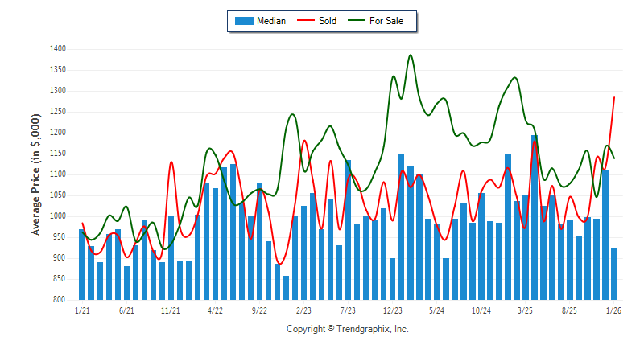Click the 1000 y-axis value label

[x=56, y=216]
